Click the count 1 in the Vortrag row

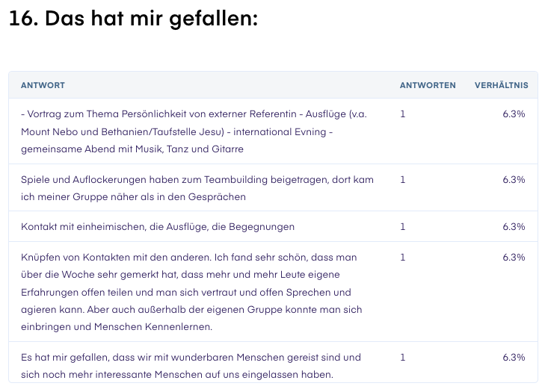(403, 114)
